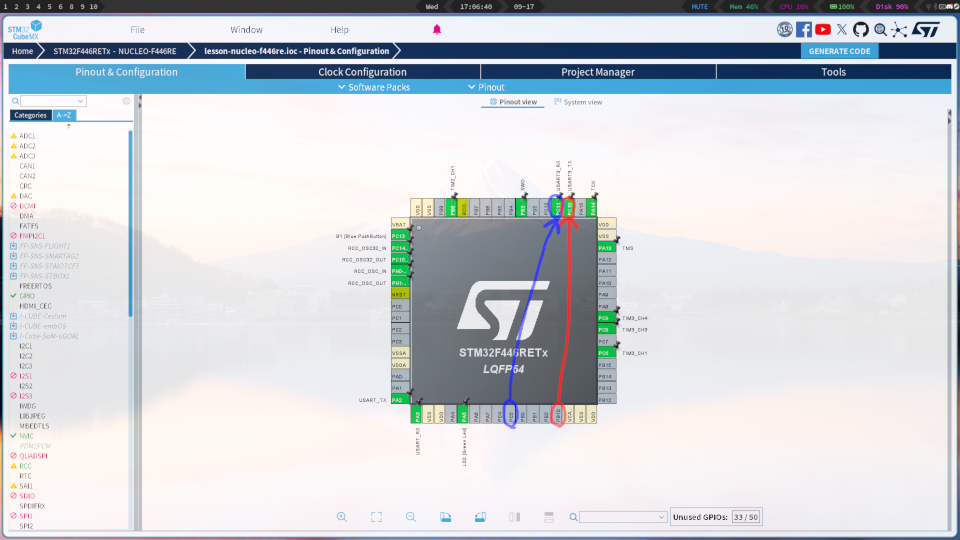
Task: Click the STM32CubeMX logo
Action: 25,30
